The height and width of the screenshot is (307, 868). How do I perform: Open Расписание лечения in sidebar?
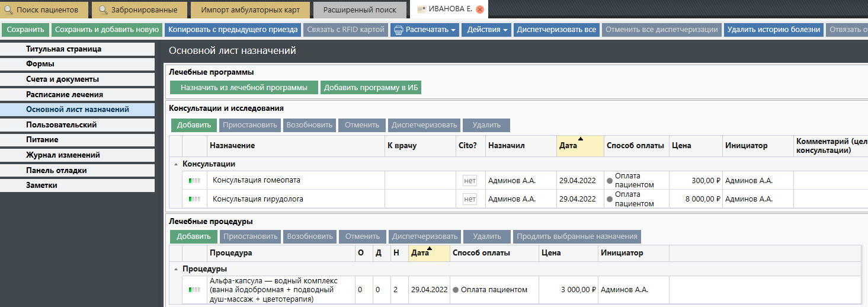[x=65, y=94]
